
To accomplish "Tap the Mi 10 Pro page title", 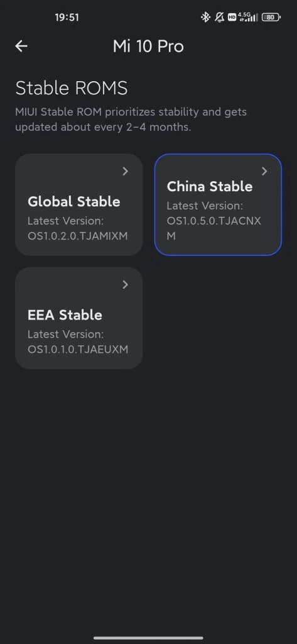I will pos(148,47).
